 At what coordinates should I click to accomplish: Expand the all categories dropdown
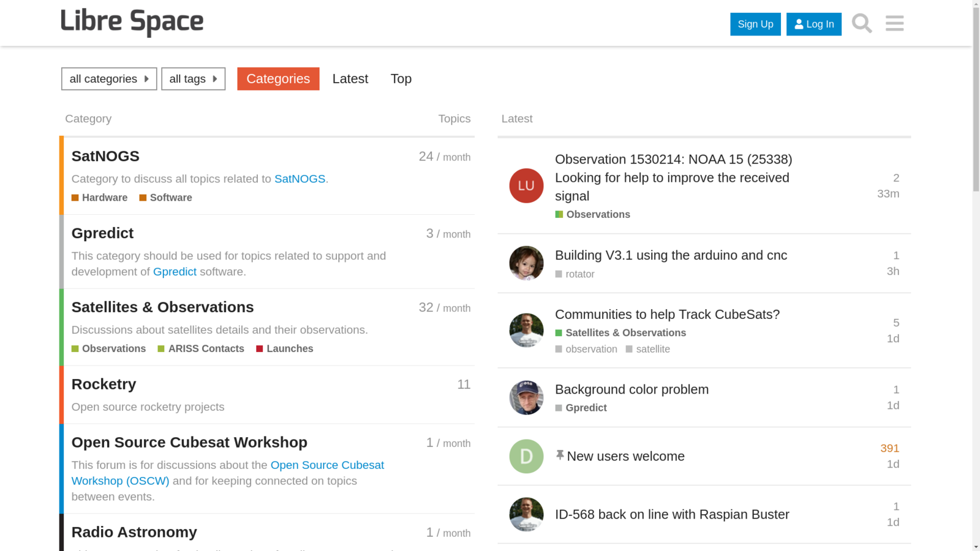(x=109, y=79)
